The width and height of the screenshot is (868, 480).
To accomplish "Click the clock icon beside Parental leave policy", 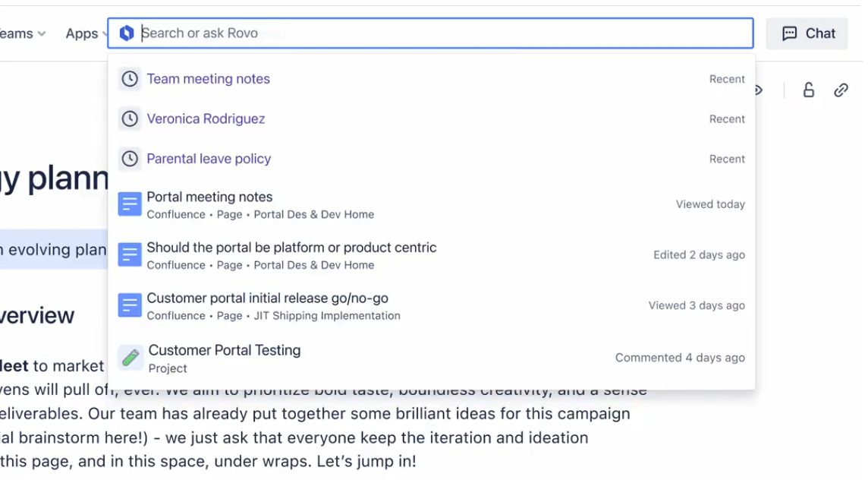I will pyautogui.click(x=130, y=159).
